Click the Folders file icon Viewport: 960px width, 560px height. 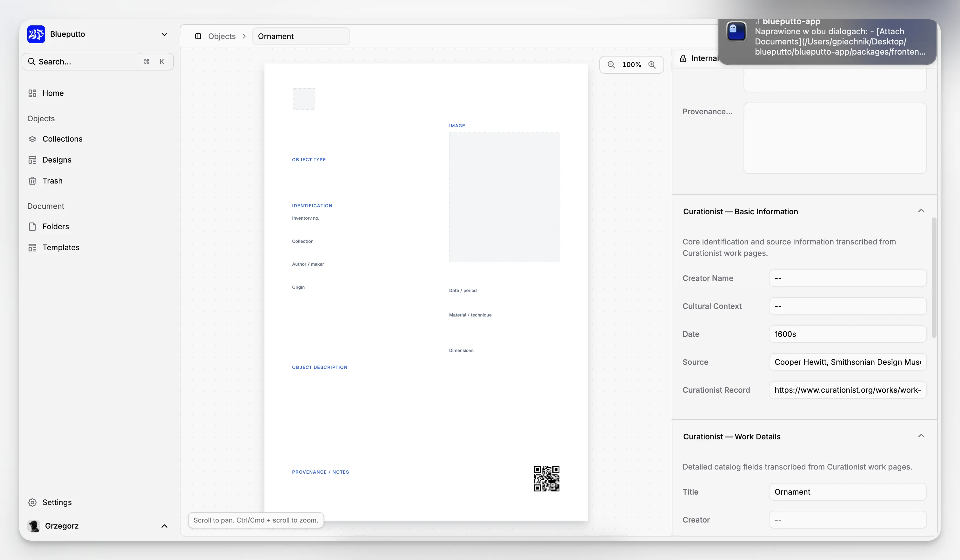32,227
